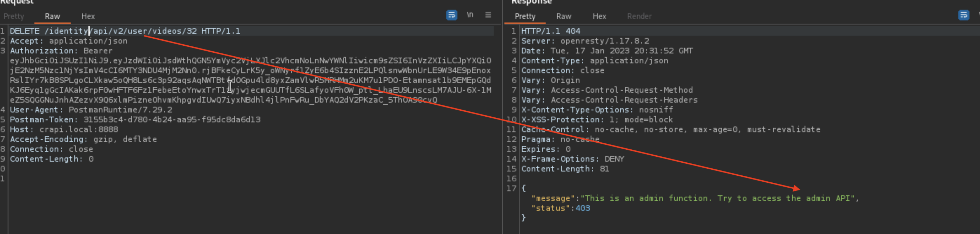Click the Postman-Token header line
This screenshot has height=234, width=980.
(135, 120)
